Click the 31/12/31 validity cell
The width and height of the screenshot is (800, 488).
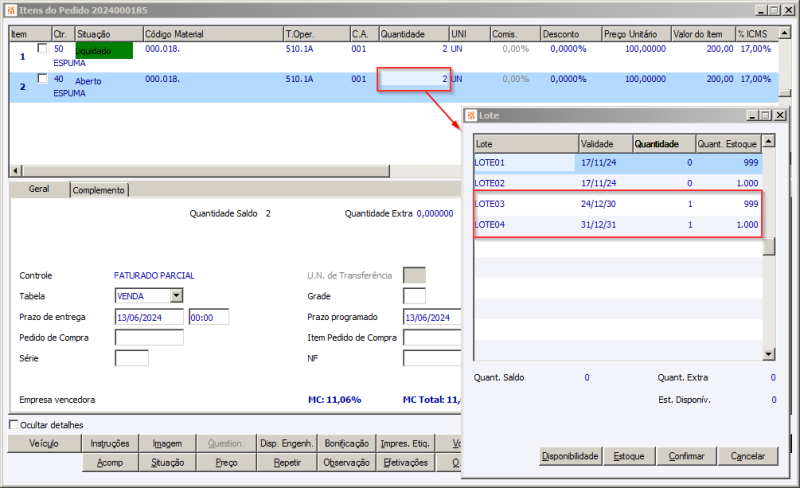click(598, 224)
